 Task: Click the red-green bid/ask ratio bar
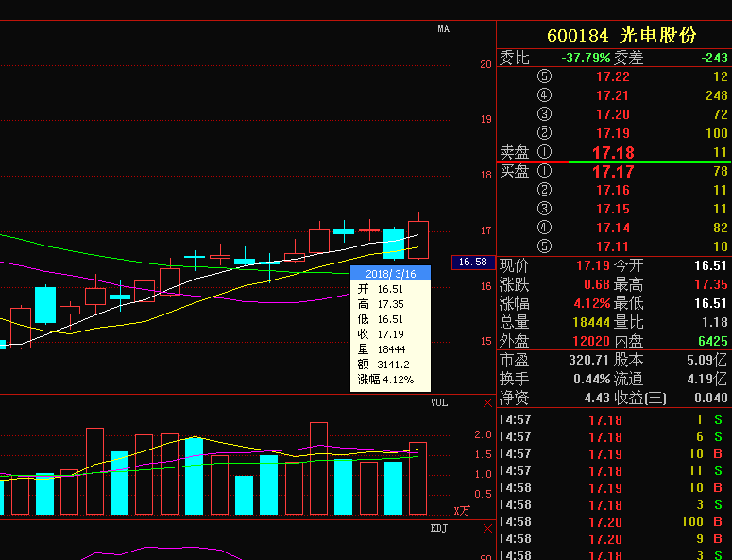point(614,162)
